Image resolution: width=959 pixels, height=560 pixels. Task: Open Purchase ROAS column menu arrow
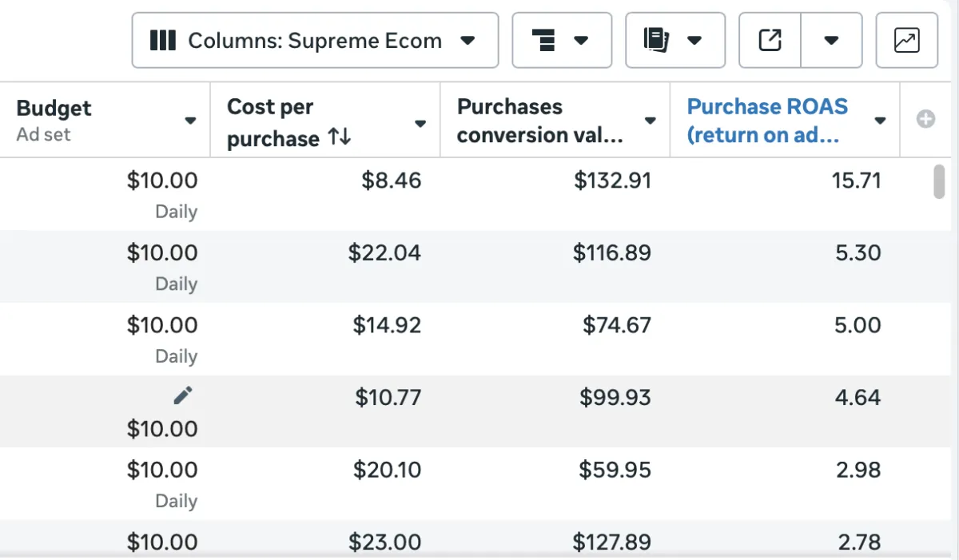click(x=880, y=121)
